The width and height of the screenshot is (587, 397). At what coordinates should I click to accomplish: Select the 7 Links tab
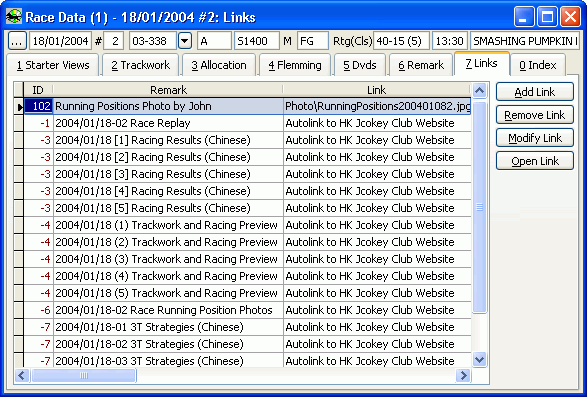point(482,63)
